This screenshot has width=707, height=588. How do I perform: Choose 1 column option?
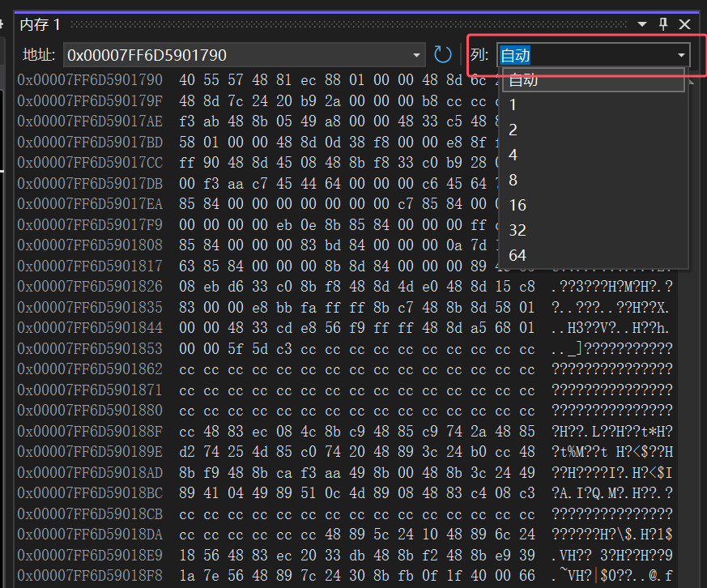coord(594,105)
